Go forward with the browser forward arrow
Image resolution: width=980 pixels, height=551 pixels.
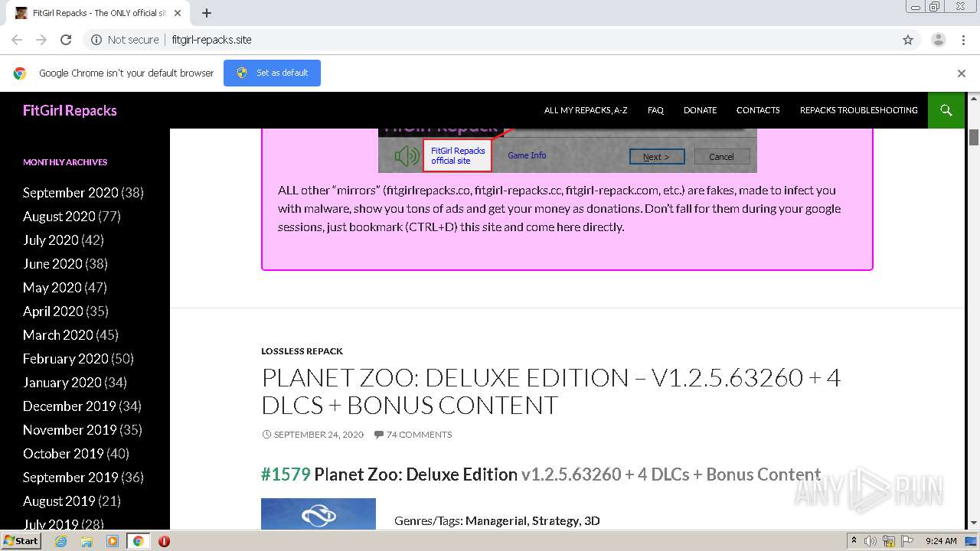(x=41, y=40)
